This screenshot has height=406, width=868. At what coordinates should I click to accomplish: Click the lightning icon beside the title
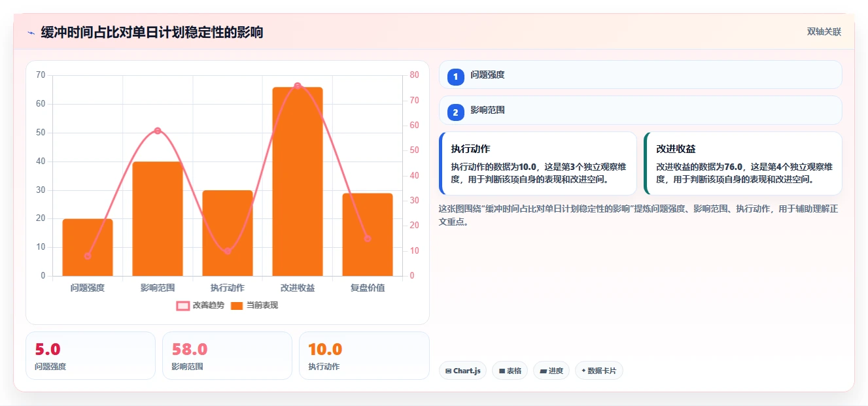coord(31,33)
